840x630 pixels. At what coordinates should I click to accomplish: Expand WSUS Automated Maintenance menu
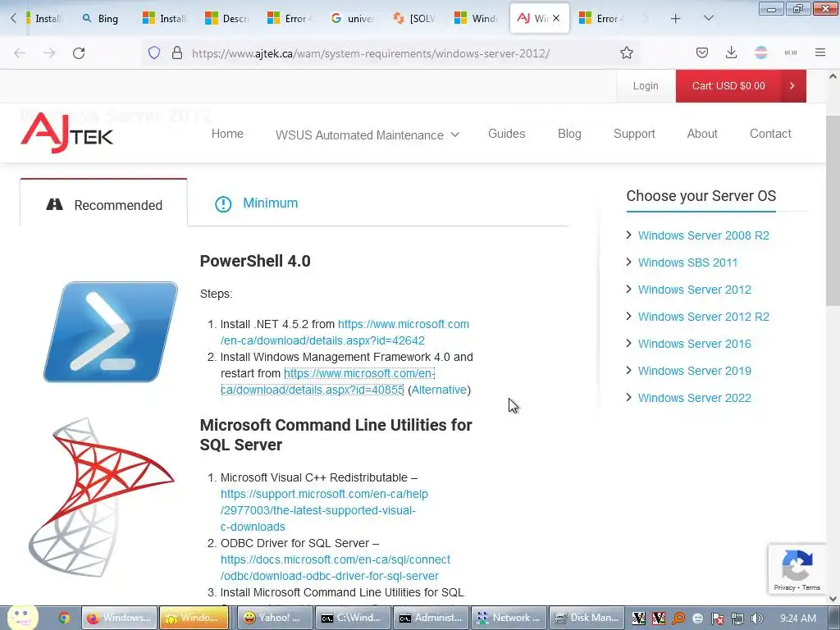[x=367, y=135]
